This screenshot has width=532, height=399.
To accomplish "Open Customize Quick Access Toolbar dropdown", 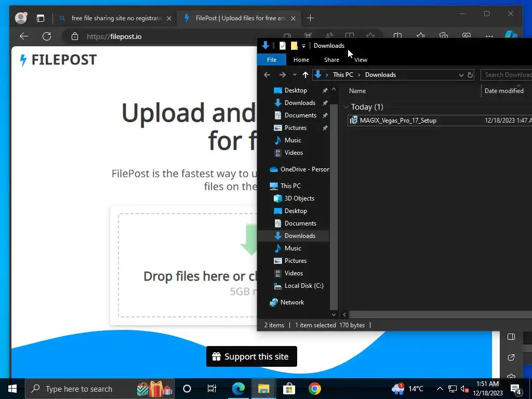I will (x=303, y=46).
